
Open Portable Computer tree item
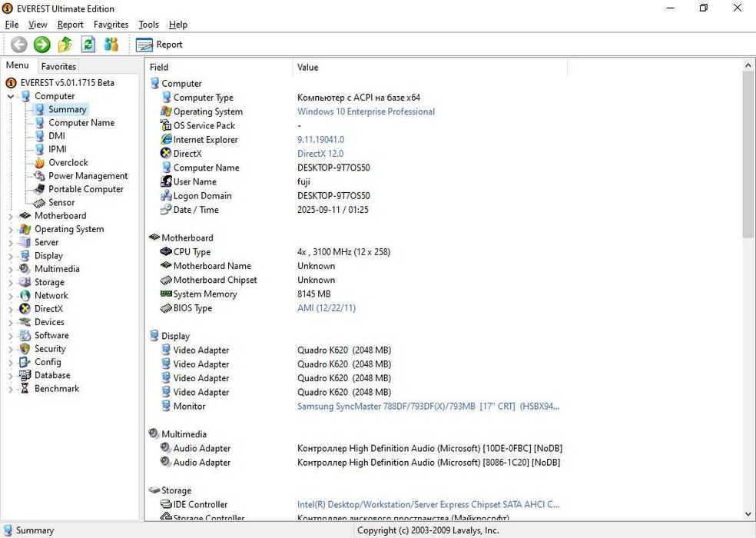[x=86, y=189]
